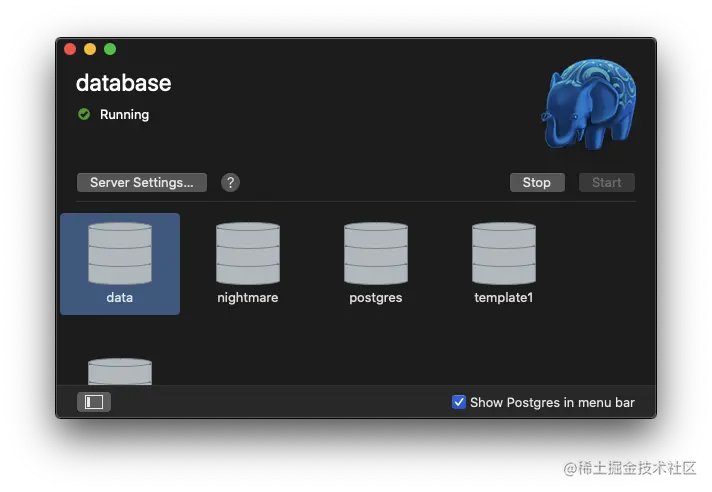
Task: Click the 'database' server title
Action: point(124,83)
